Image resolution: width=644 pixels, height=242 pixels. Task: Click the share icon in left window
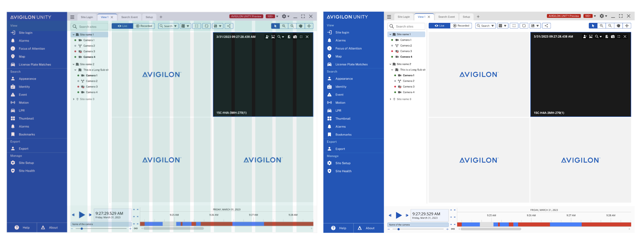(229, 26)
